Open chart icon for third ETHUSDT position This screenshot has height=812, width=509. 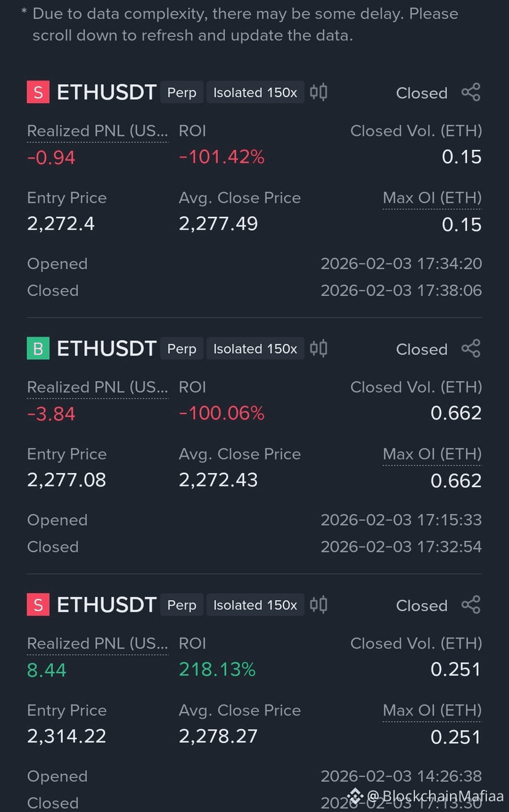[318, 604]
